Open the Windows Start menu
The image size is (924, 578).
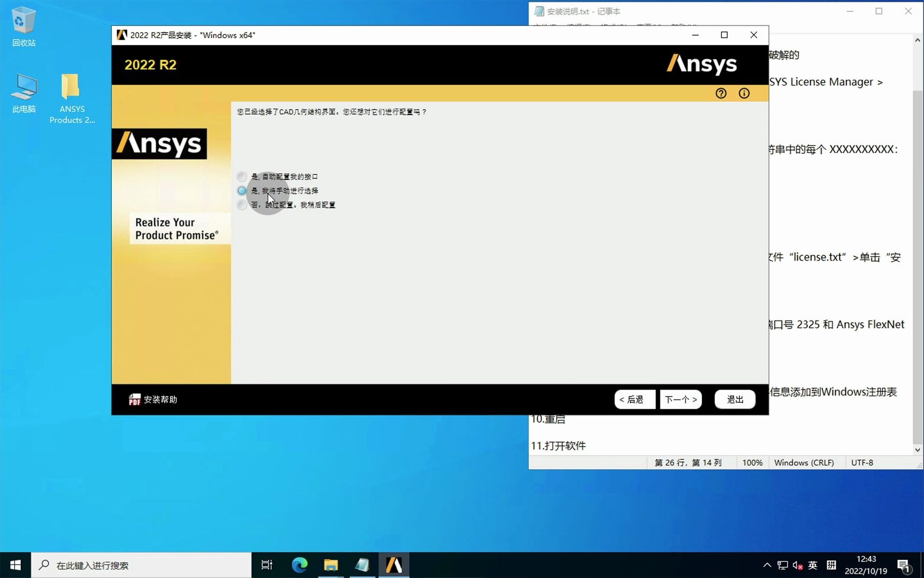coord(16,565)
